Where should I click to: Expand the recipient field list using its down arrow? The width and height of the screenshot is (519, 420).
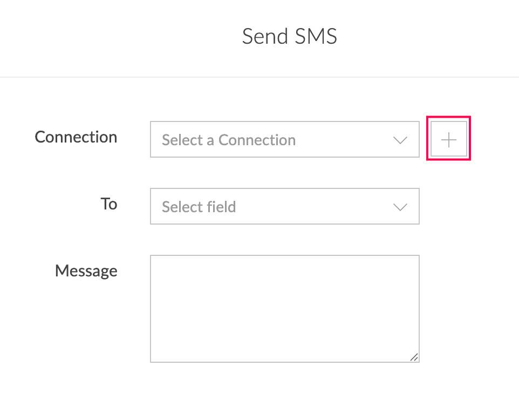[400, 207]
